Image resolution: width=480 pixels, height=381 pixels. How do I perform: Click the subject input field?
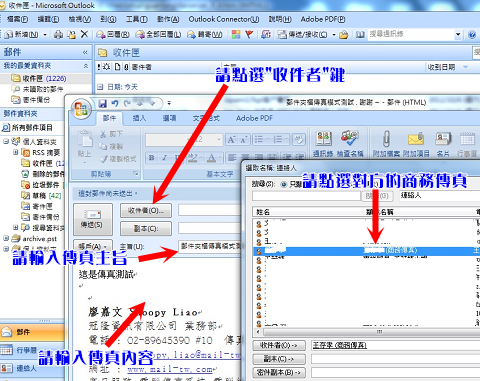(x=210, y=246)
